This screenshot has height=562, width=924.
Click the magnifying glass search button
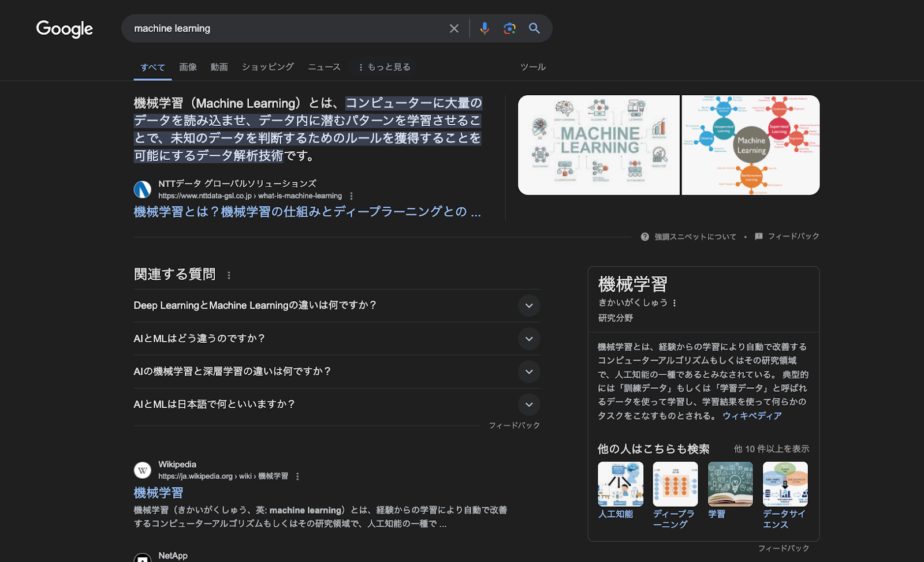pyautogui.click(x=535, y=28)
